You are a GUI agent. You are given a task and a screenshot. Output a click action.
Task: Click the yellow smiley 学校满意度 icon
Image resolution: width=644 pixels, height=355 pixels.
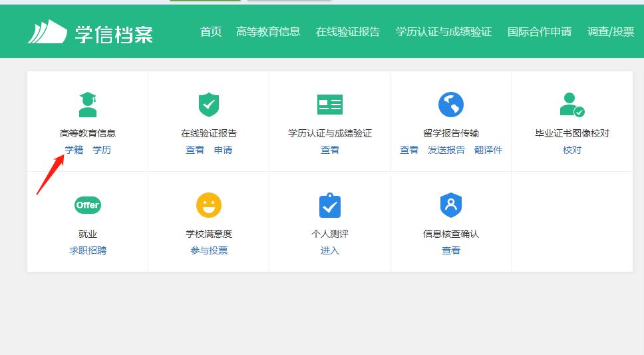click(x=209, y=205)
